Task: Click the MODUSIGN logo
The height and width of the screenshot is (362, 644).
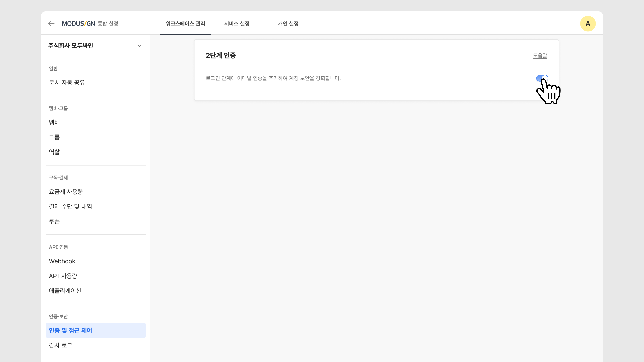Action: [78, 24]
